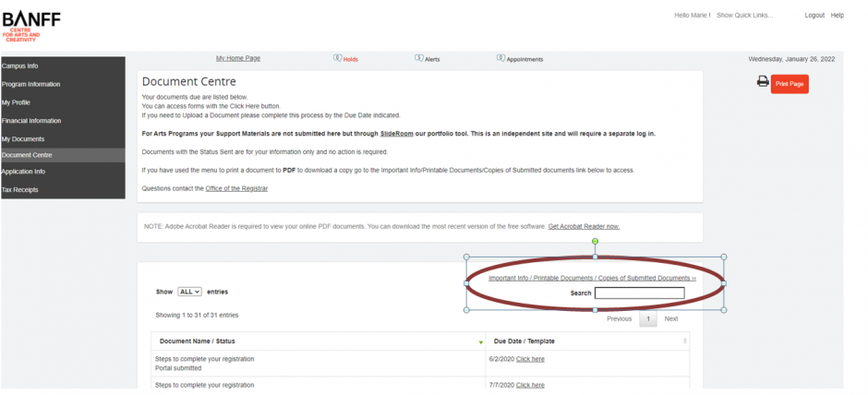Click the Due Date / Template column header
The height and width of the screenshot is (395, 868).
pyautogui.click(x=587, y=341)
